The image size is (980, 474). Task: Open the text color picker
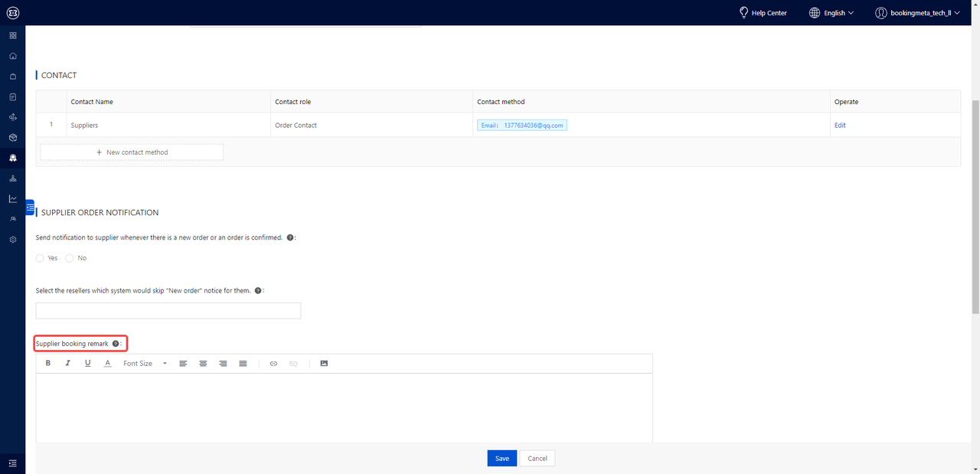tap(107, 363)
